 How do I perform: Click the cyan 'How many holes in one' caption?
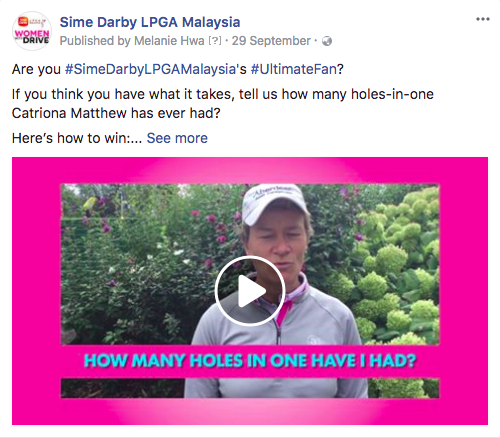point(250,361)
